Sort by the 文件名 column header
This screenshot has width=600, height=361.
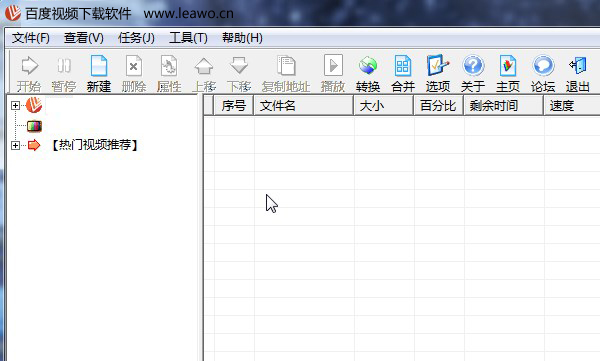(x=303, y=106)
